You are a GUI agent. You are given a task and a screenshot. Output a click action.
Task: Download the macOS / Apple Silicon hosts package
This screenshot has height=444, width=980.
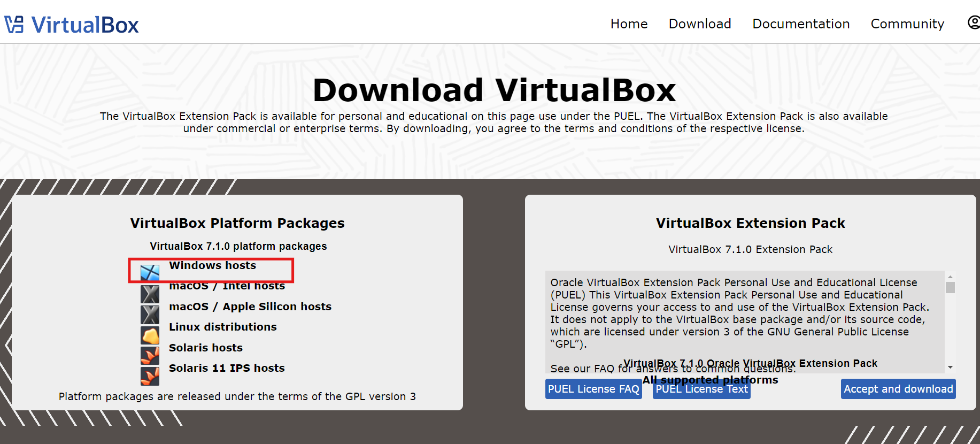tap(250, 307)
